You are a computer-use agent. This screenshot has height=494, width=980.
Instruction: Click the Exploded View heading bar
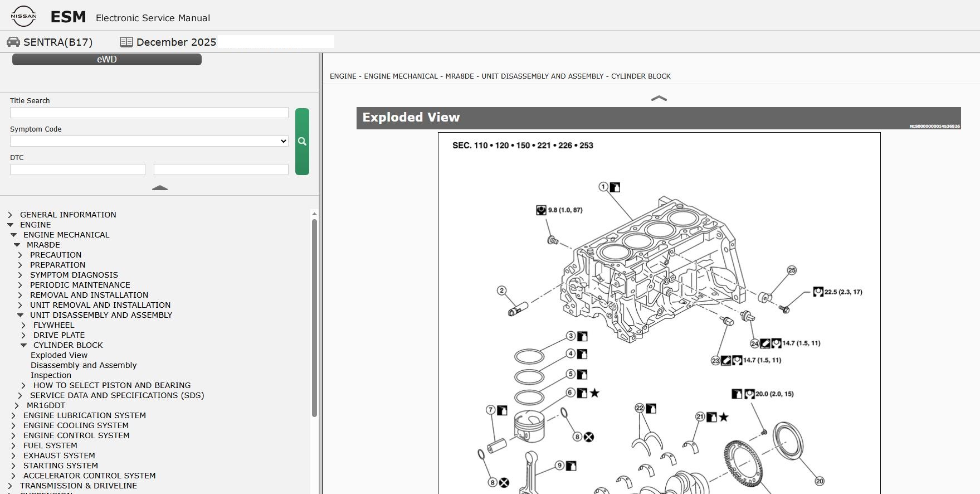pyautogui.click(x=659, y=118)
